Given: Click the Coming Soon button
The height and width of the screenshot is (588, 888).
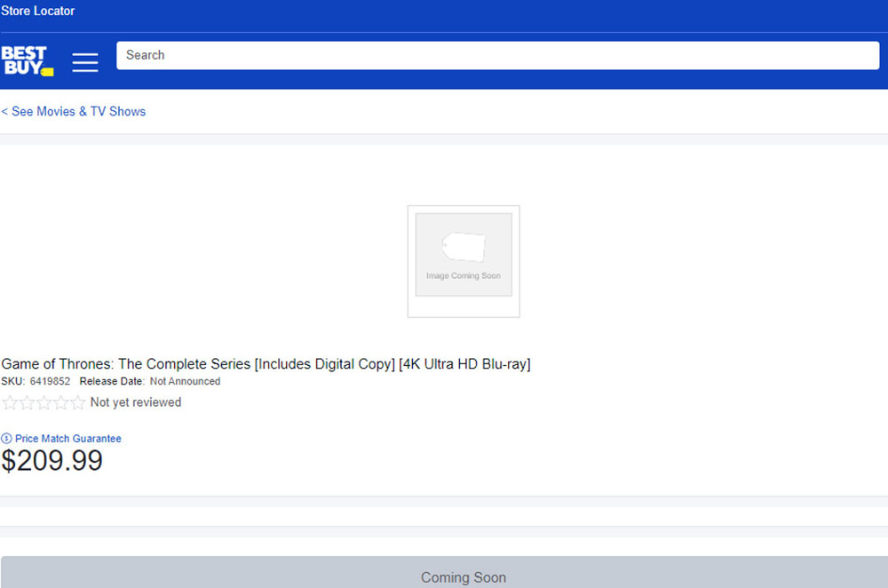Looking at the screenshot, I should tap(445, 572).
